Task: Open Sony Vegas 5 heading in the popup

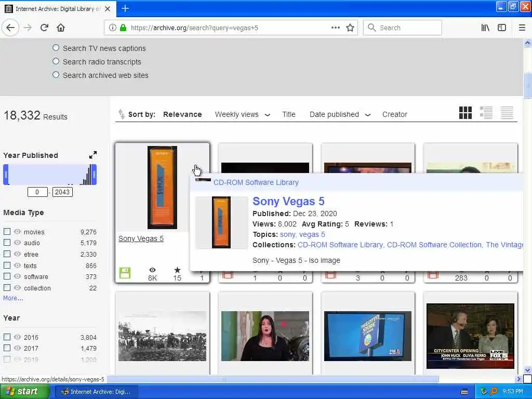Action: 288,201
